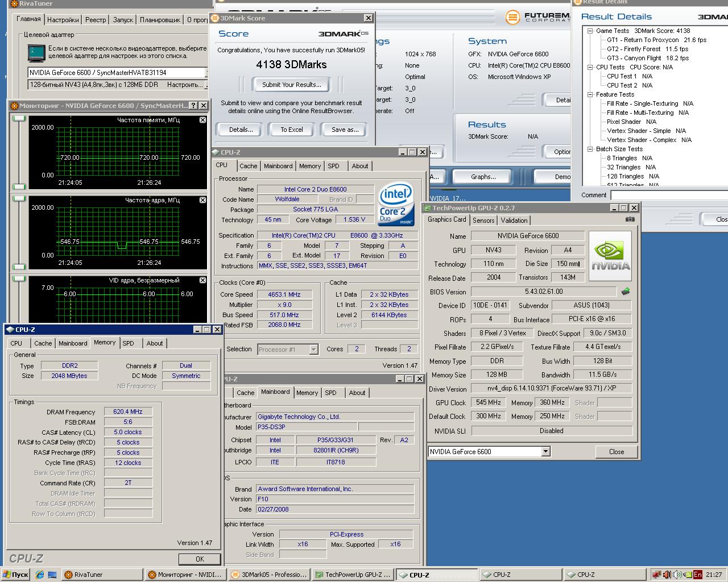Click the GPU-Z title bar icon
Viewport: 728px width, 582px height.
coord(428,208)
